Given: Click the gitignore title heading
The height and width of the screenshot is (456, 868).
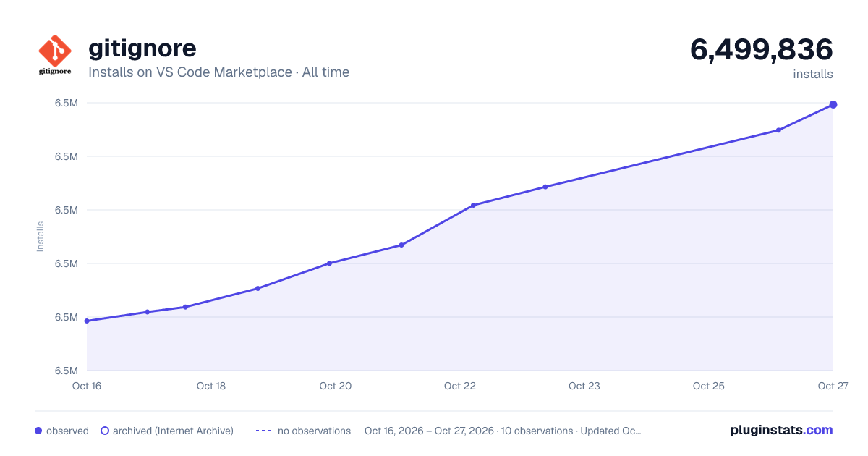Looking at the screenshot, I should 142,48.
